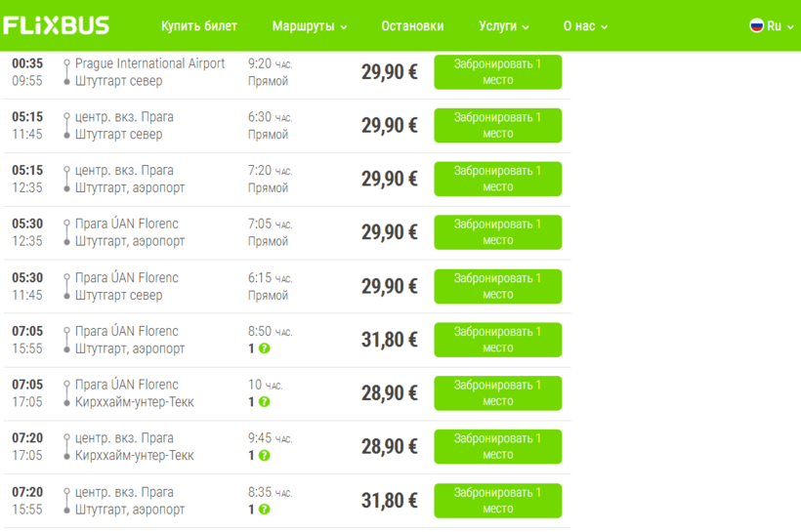Image resolution: width=801 pixels, height=532 pixels.
Task: Click the FlixBus logo
Action: point(57,25)
